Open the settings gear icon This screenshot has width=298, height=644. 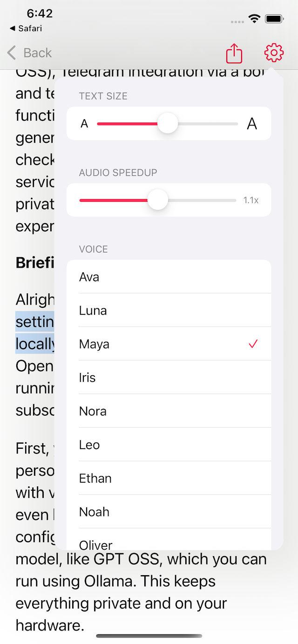click(x=273, y=53)
